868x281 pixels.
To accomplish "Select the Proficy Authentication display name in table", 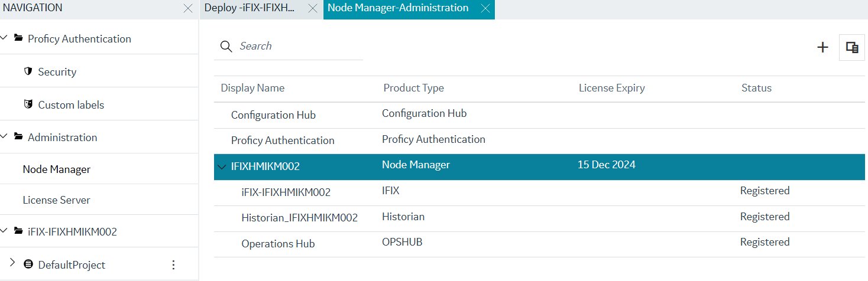I will click(283, 140).
